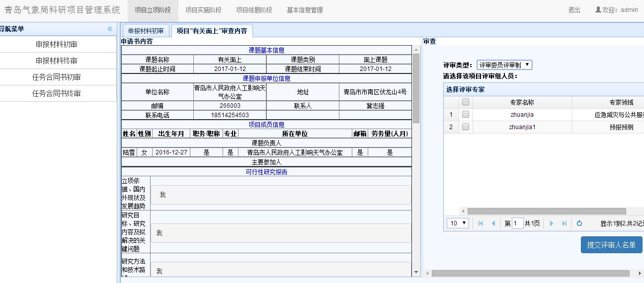Click 欢迎: admin user link
Image resolution: width=644 pixels, height=283 pixels.
click(620, 10)
